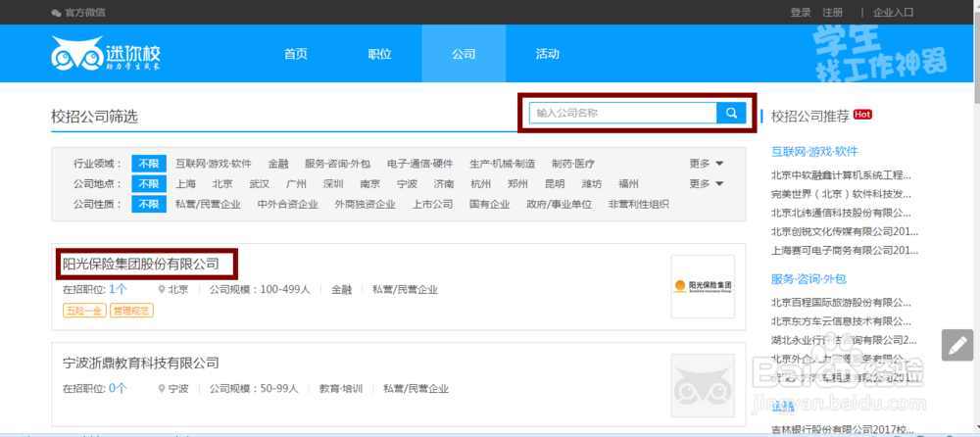The image size is (980, 437).
Task: Open 宁波浙鼎教育科技有限公司 company page
Action: 141,363
